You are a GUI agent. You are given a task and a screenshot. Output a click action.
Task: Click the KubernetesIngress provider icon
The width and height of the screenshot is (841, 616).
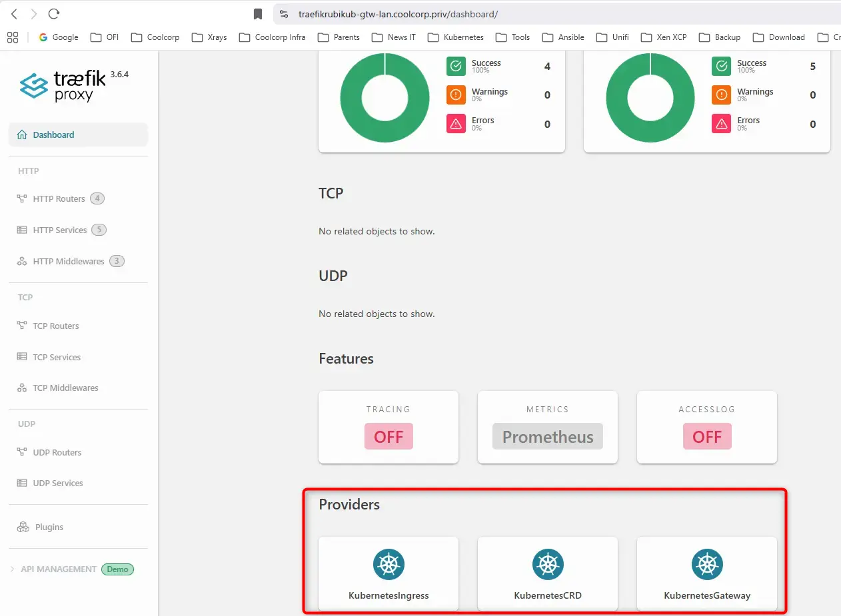coord(389,564)
